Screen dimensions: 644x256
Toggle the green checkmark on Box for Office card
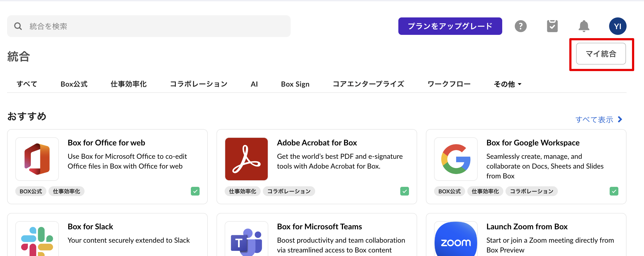coord(195,191)
